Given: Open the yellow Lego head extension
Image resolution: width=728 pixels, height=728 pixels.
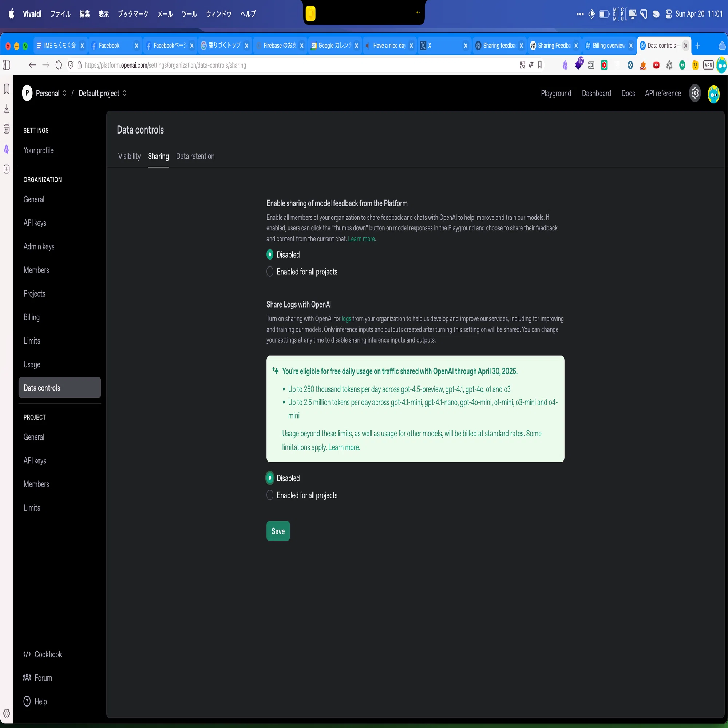Looking at the screenshot, I should (695, 65).
